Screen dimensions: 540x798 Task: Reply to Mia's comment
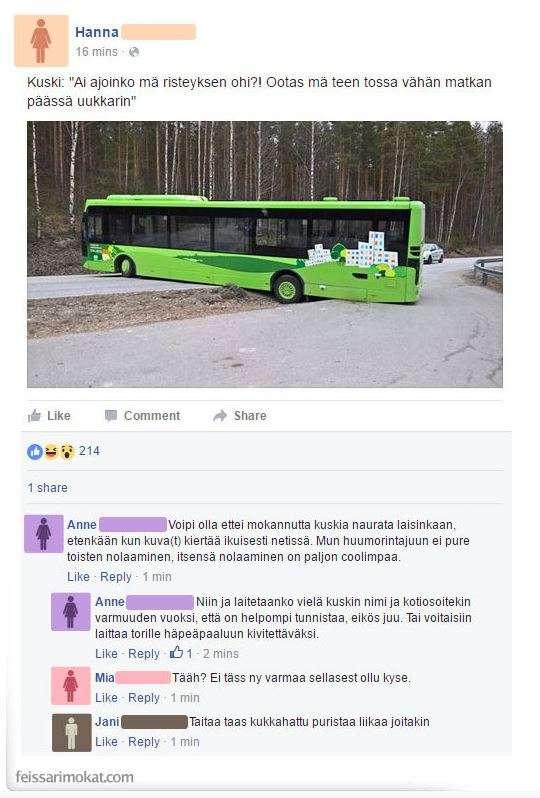[144, 698]
